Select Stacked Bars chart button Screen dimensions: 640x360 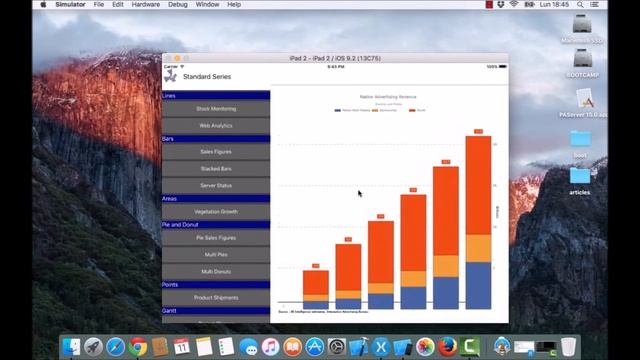216,169
